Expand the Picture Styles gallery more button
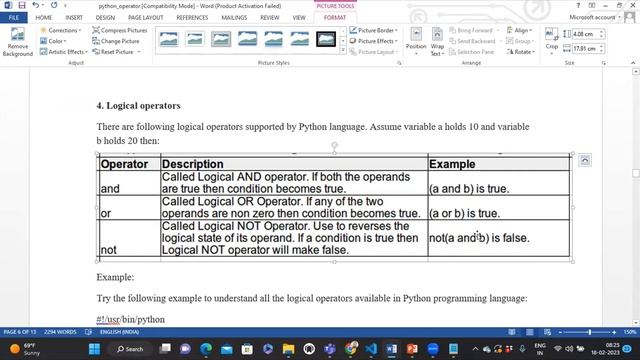640x360 pixels. click(x=343, y=51)
